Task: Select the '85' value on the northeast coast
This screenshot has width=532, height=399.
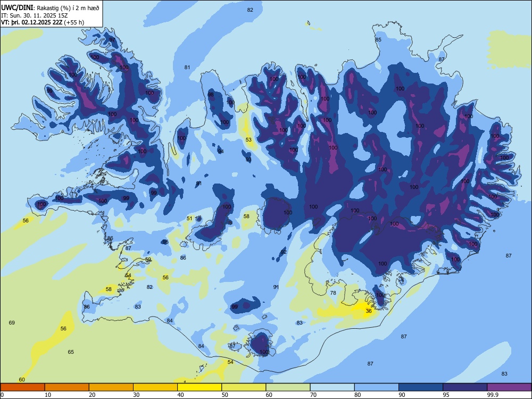Action: pyautogui.click(x=378, y=40)
